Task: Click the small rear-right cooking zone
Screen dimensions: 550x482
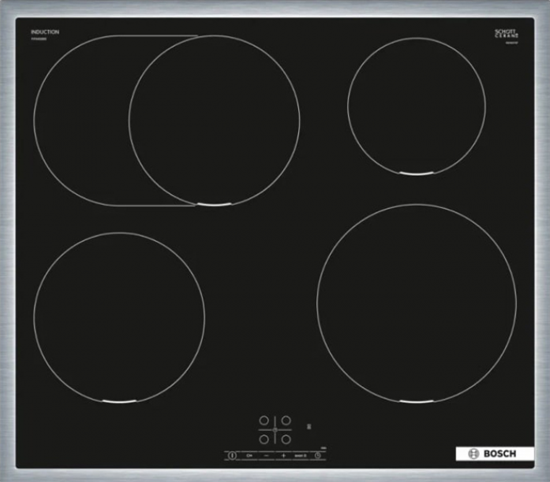Action: pos(417,106)
